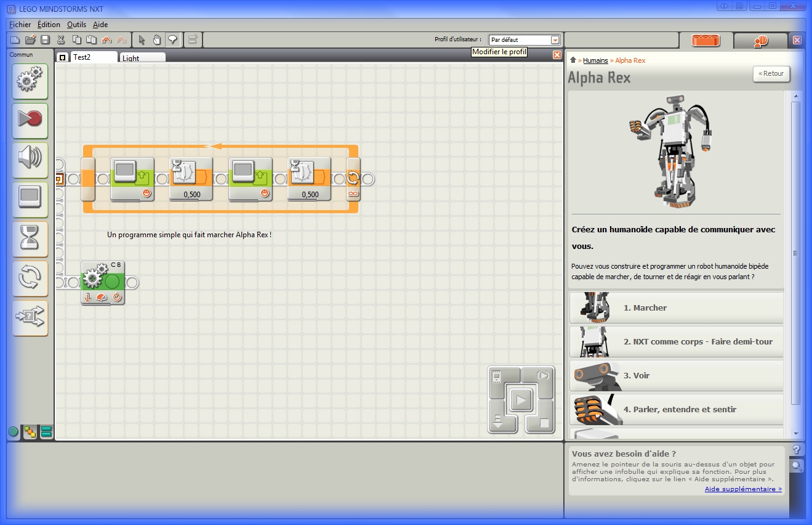Click the Robo Center scrollbar up arrow
The image size is (812, 525).
795,97
